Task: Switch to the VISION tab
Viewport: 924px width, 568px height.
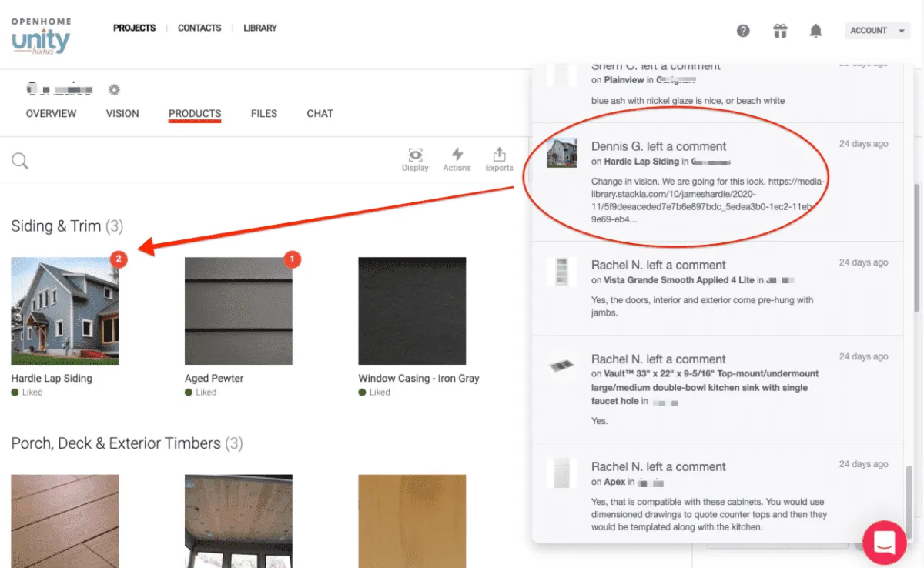Action: tap(122, 113)
